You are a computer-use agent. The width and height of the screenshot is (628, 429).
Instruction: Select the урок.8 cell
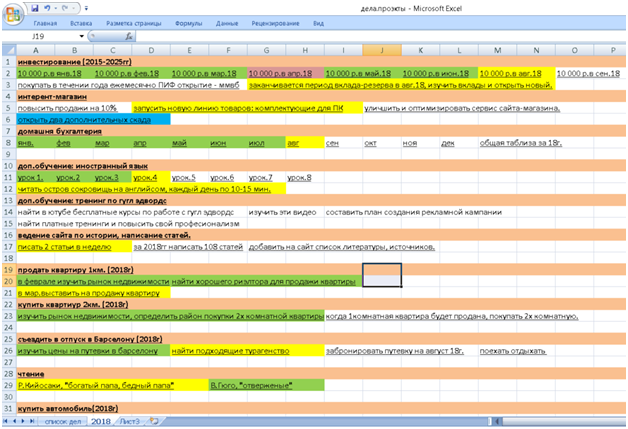(x=299, y=177)
